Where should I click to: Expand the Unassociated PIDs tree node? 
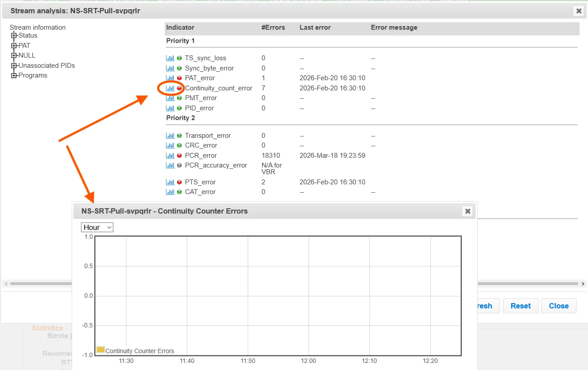coord(14,66)
